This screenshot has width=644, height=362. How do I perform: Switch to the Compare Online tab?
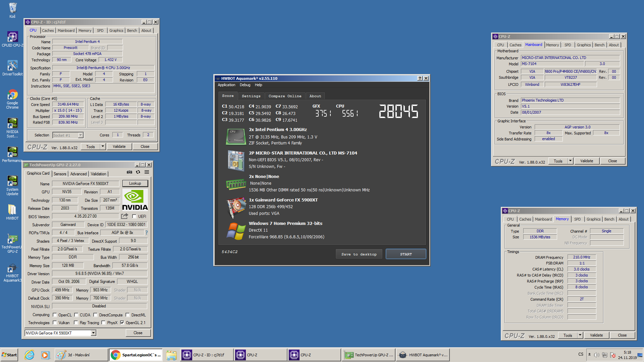click(285, 96)
